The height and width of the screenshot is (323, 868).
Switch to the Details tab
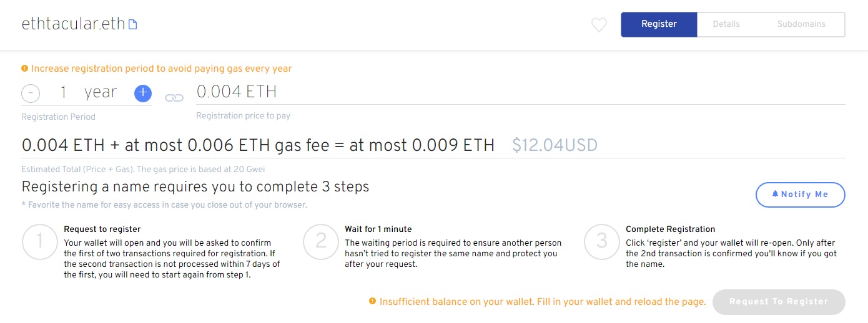pyautogui.click(x=726, y=24)
